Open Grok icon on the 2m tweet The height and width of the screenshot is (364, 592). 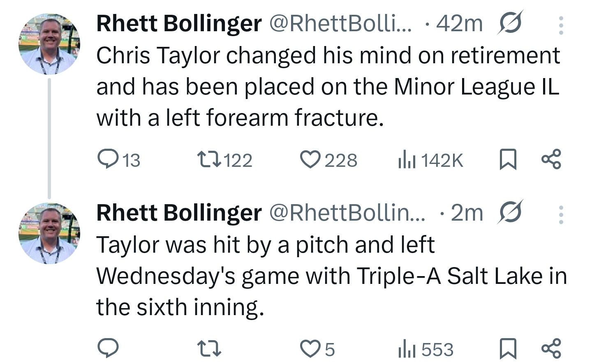click(x=510, y=212)
